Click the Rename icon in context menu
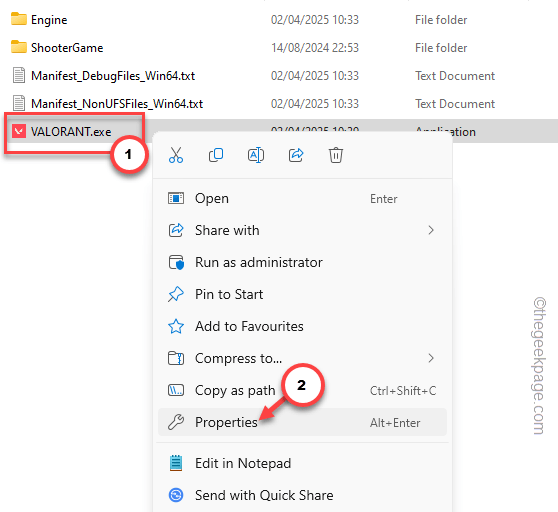The image size is (558, 512). click(256, 155)
